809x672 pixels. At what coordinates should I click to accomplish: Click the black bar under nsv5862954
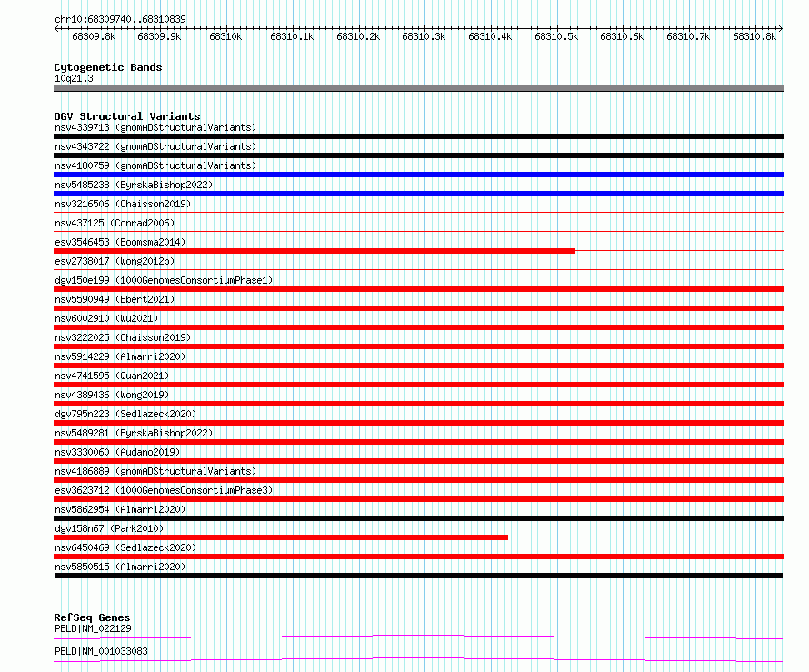[418, 518]
